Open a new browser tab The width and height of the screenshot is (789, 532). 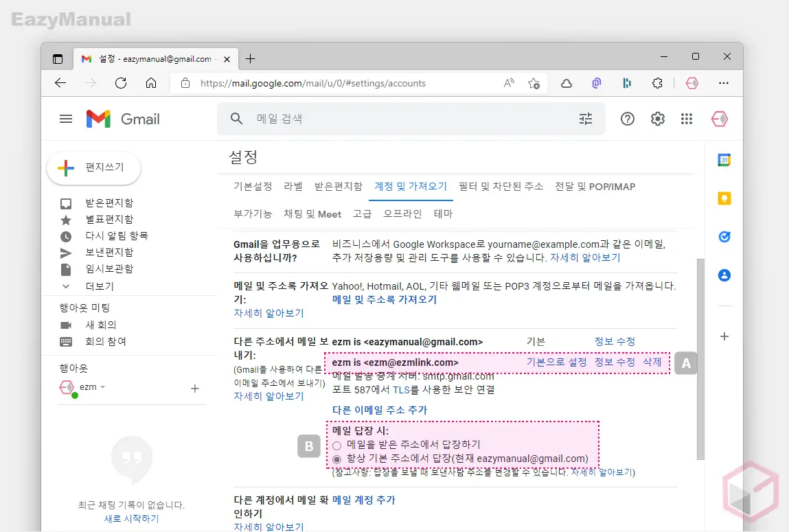[x=250, y=59]
